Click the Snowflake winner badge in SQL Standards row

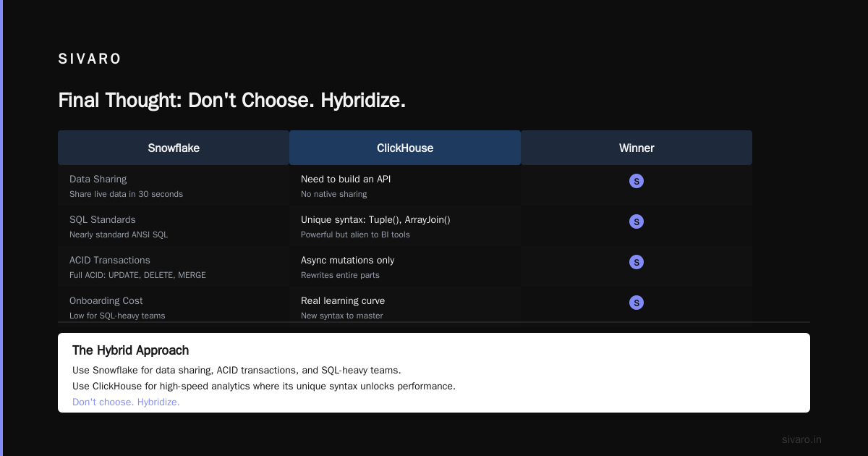[637, 221]
